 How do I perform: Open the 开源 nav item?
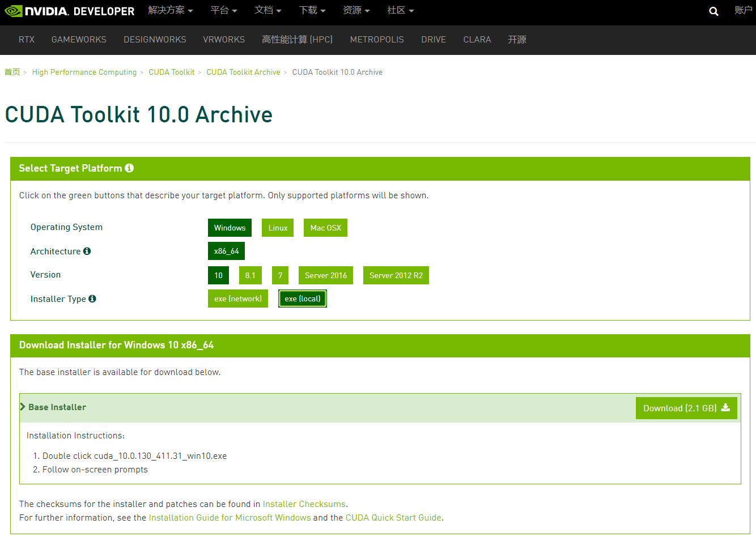[517, 40]
